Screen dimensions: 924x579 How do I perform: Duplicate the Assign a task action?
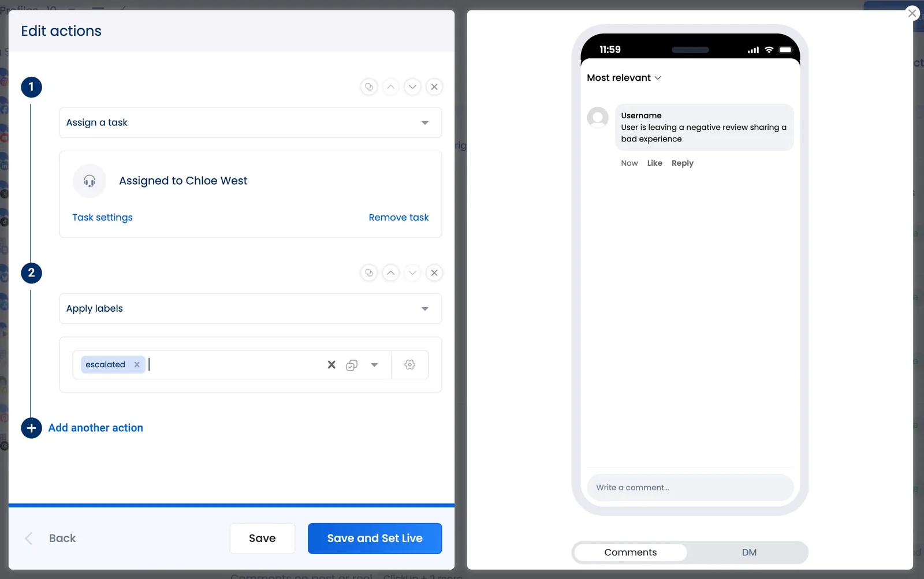coord(369,87)
